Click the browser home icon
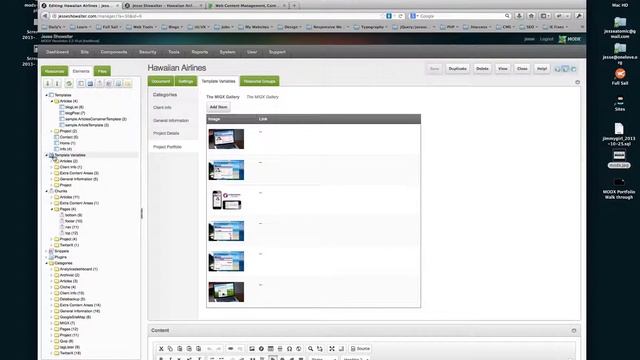This screenshot has width=640, height=360. point(531,16)
